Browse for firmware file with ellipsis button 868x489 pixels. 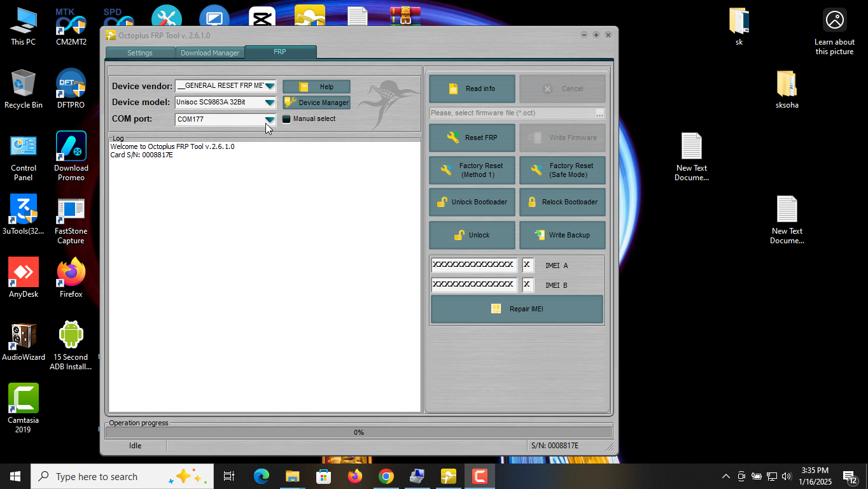(x=599, y=113)
